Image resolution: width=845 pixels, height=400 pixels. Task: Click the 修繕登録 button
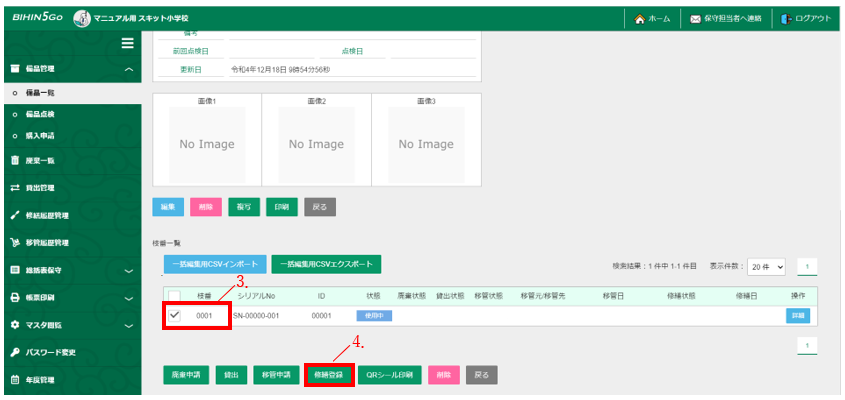point(329,374)
